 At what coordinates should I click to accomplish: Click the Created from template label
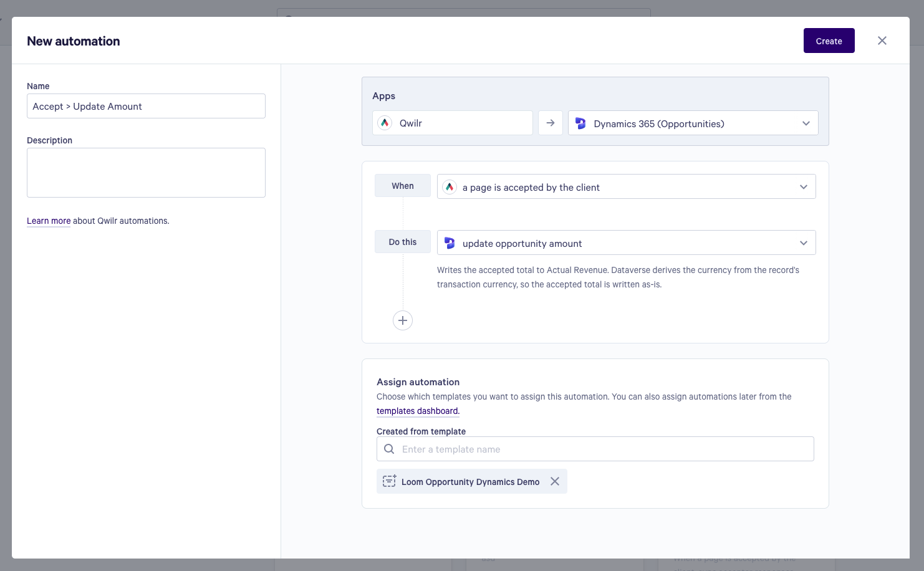[x=421, y=431]
